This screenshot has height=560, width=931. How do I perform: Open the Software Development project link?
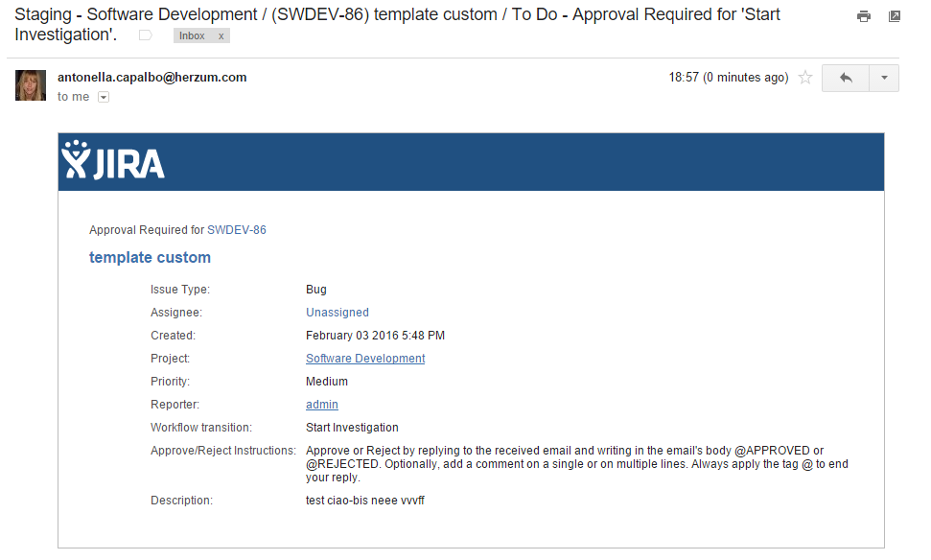[x=365, y=359]
